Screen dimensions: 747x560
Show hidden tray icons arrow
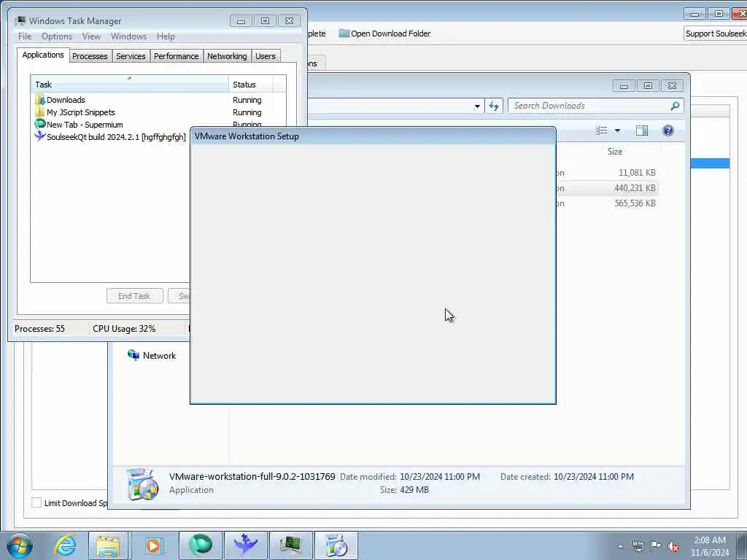point(620,547)
